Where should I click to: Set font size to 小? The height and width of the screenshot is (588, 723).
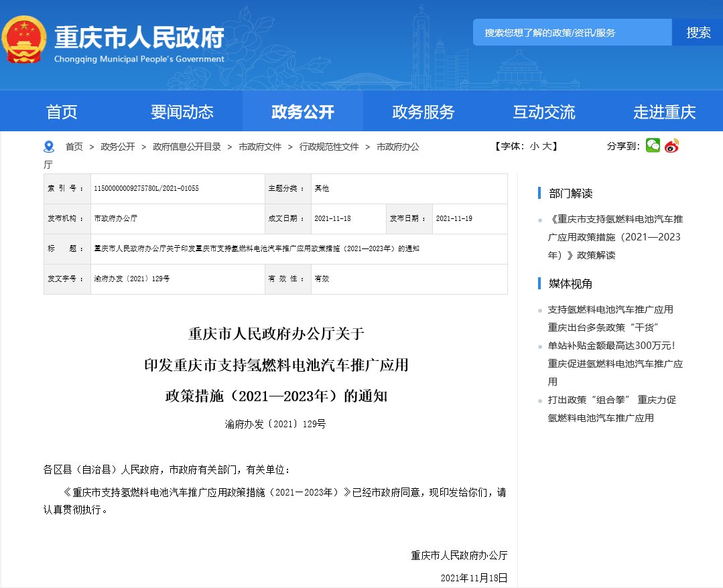(x=534, y=146)
